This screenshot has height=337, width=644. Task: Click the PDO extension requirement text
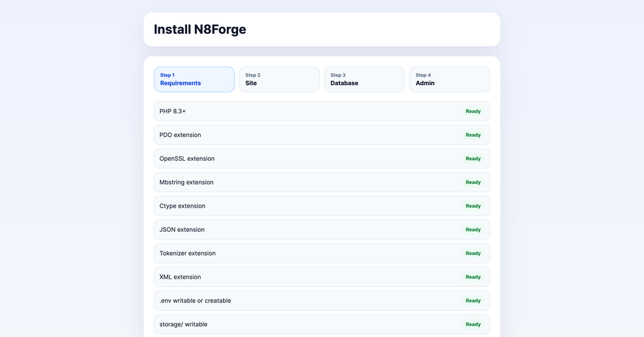[180, 135]
